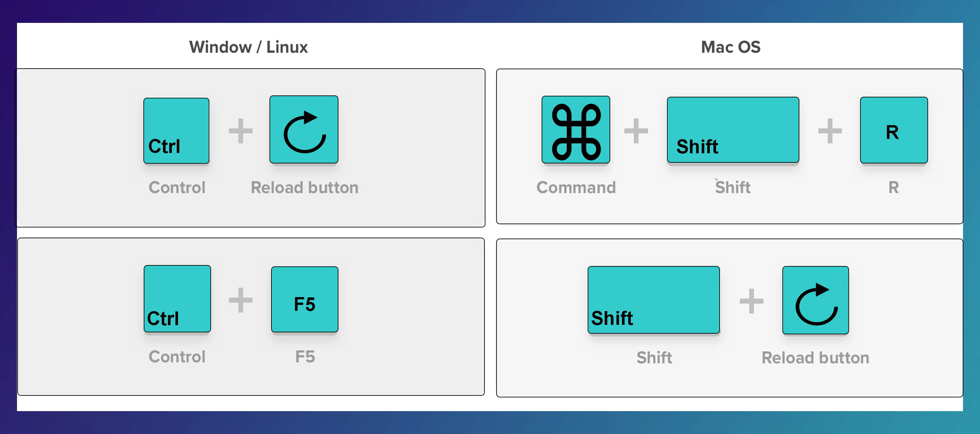The height and width of the screenshot is (434, 980).
Task: Click the R key tile
Action: pyautogui.click(x=894, y=130)
